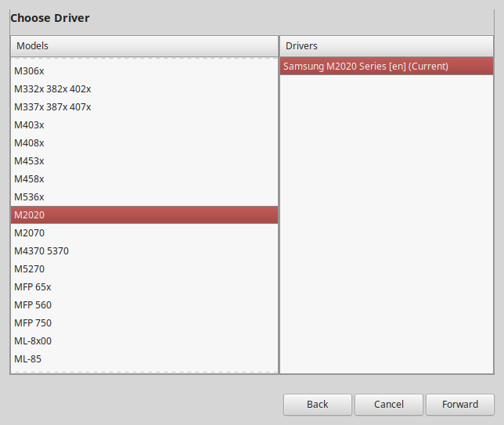Choose the M453x model
The image size is (504, 425).
[x=30, y=160]
